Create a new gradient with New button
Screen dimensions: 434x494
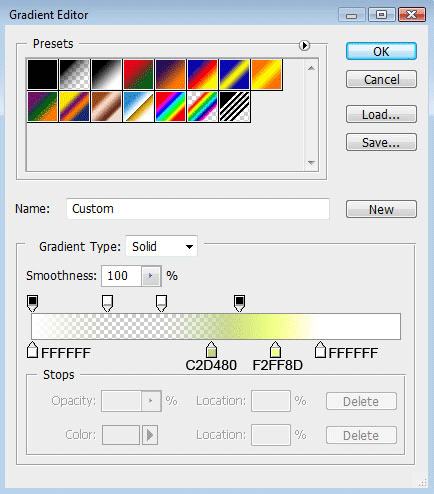pos(381,209)
